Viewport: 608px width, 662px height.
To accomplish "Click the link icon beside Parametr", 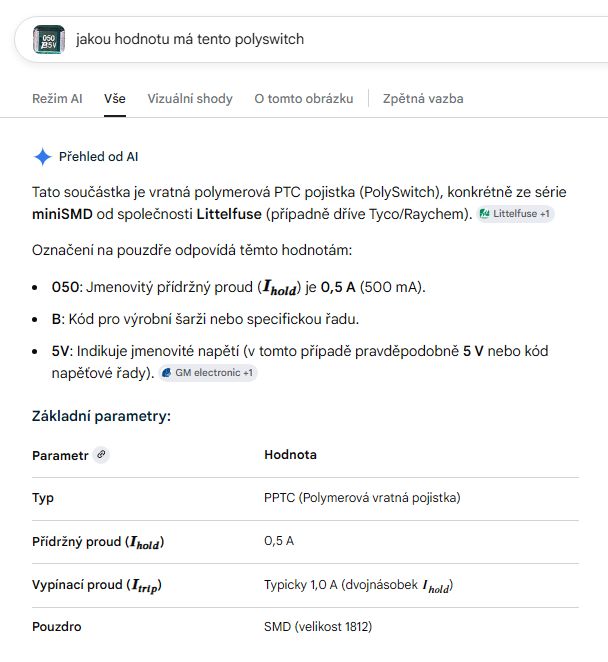I will tap(100, 454).
